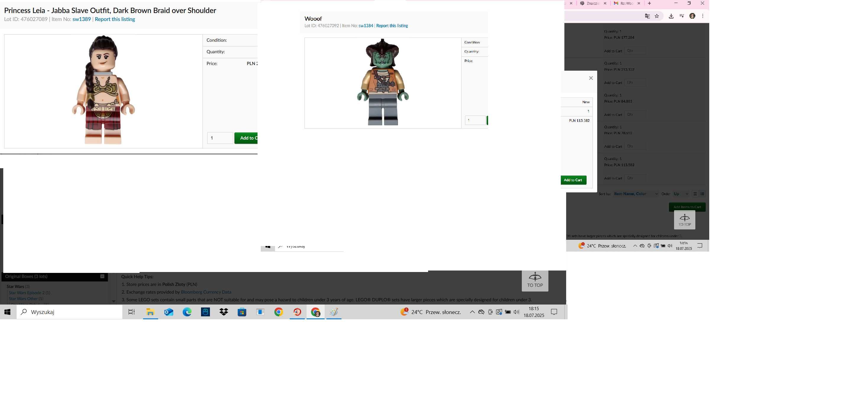This screenshot has width=868, height=408.
Task: Click Add to Cart in the popup
Action: coord(573,180)
